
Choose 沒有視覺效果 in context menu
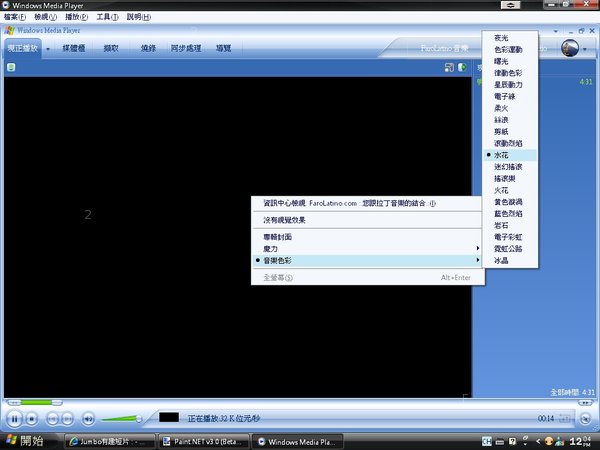(367, 220)
